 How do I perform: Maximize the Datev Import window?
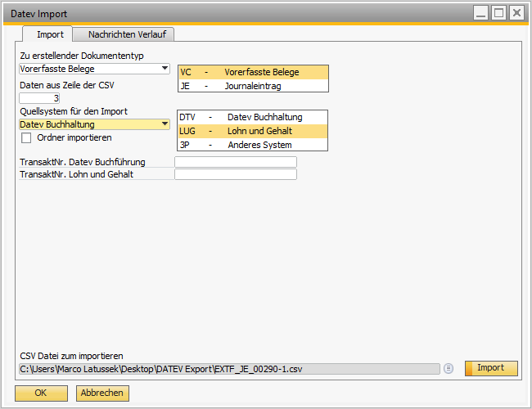coord(498,13)
